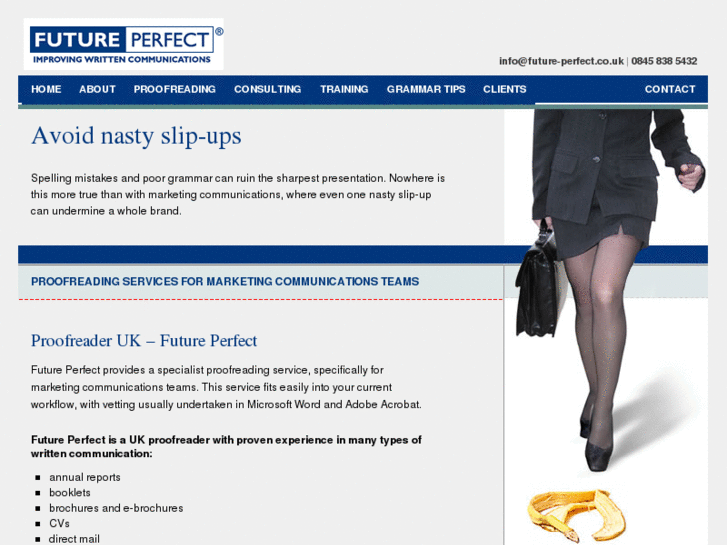
Task: Click the 'Proofreader UK – Future Perfect' heading
Action: click(x=144, y=341)
